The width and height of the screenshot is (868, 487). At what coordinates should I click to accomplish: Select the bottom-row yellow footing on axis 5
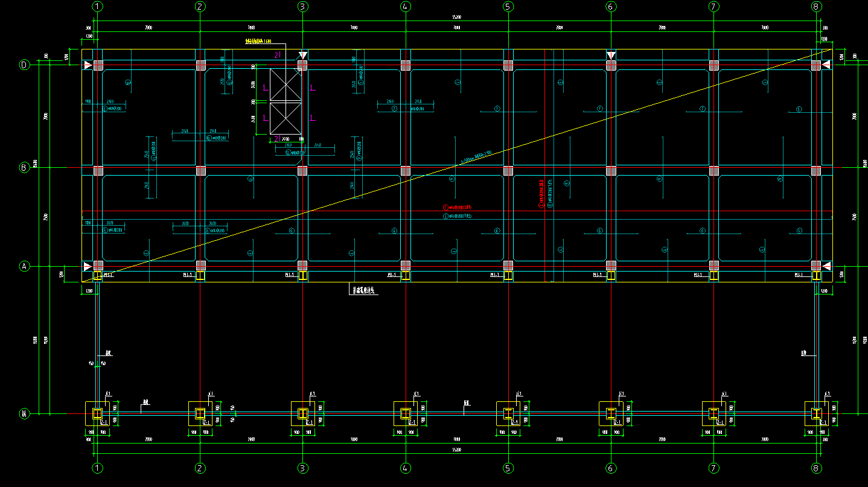[x=508, y=414]
